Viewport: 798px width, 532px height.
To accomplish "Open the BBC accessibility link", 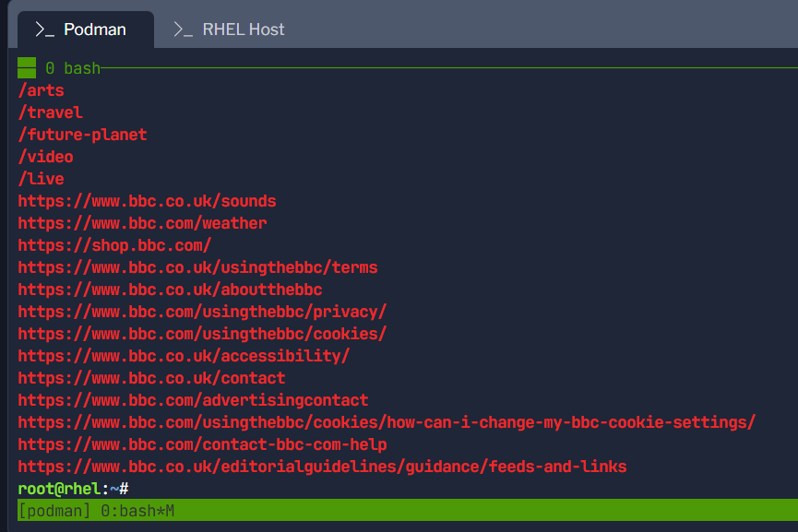I will point(184,355).
